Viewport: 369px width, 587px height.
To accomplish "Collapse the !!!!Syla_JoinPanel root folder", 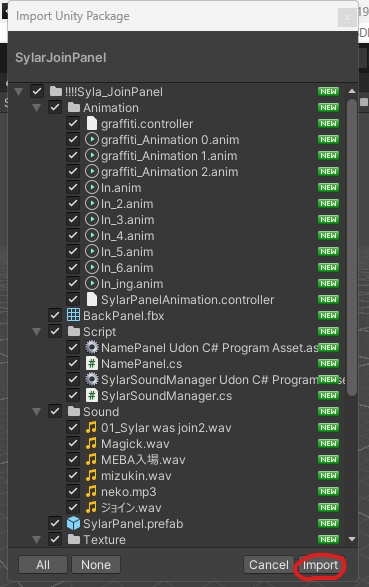I will pos(19,92).
